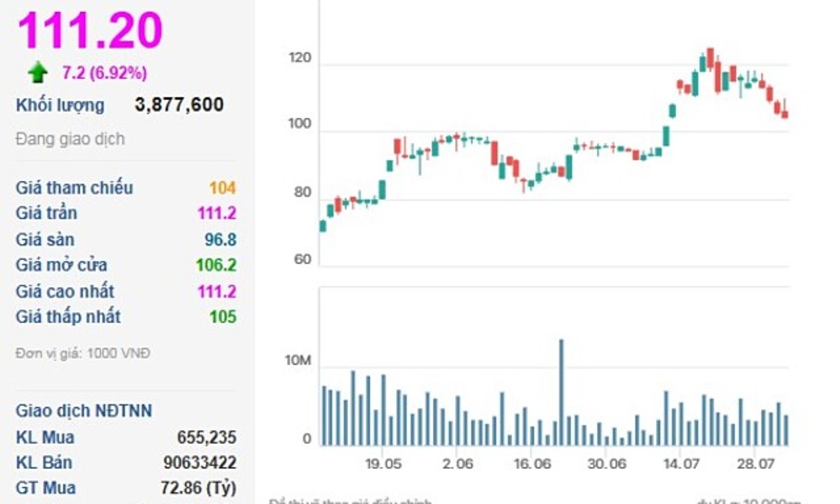Select the Khối lượng value 3,877,600

click(x=179, y=105)
